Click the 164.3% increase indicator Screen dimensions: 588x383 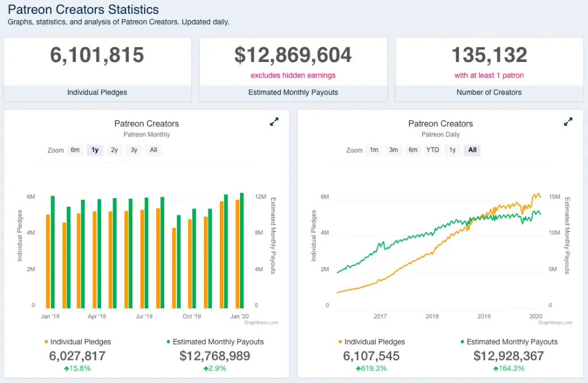point(509,369)
